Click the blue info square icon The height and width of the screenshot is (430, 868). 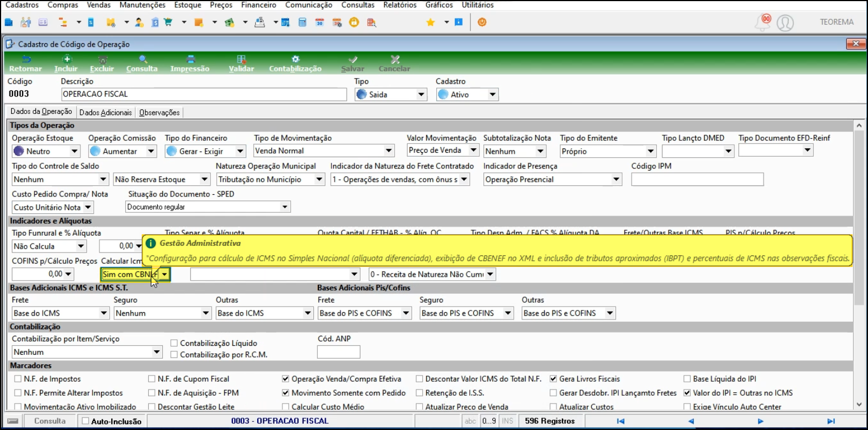coord(459,22)
